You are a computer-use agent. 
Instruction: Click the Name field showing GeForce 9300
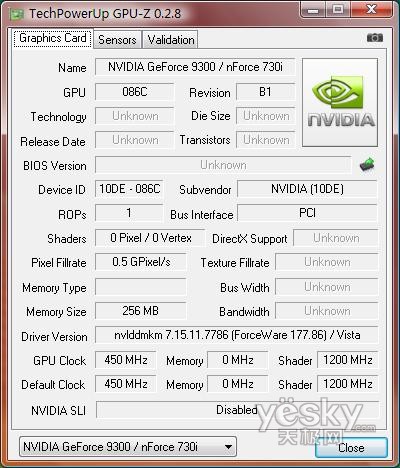click(195, 67)
